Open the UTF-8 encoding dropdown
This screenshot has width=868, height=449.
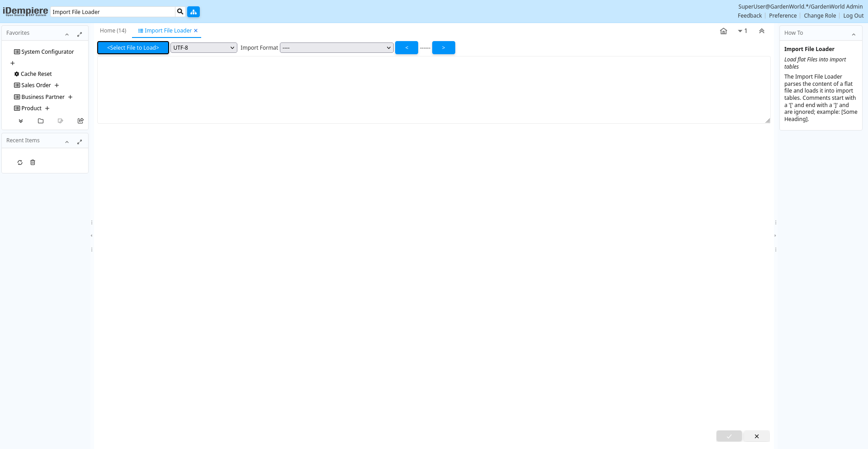[x=203, y=48]
